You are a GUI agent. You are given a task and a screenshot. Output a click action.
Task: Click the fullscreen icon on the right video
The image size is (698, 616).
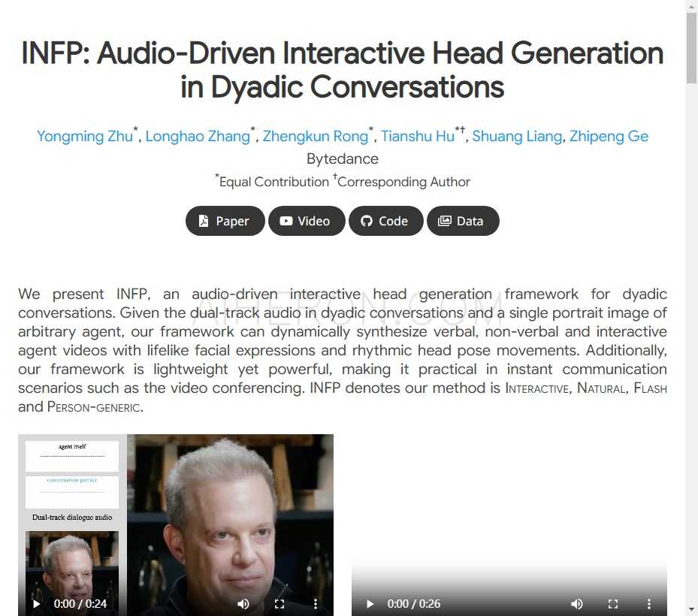coord(613,603)
